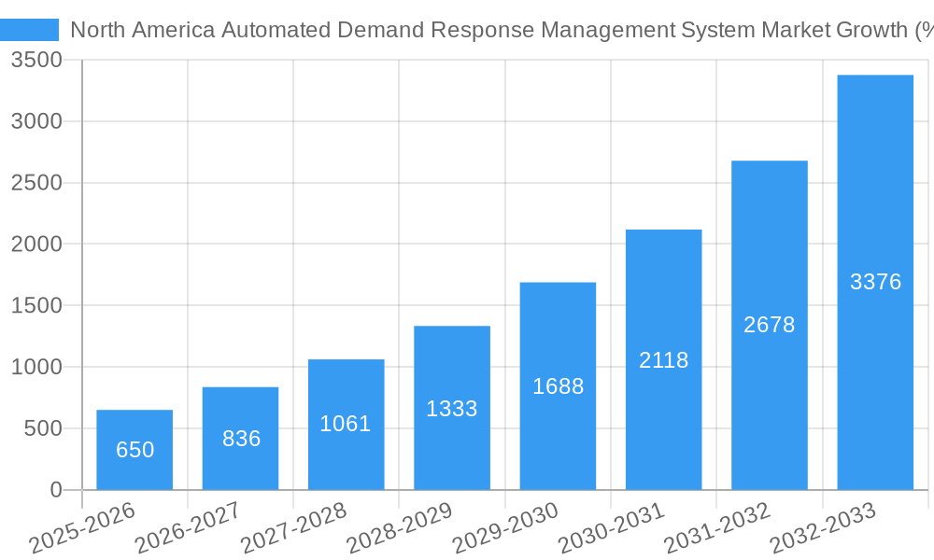Screen dimensions: 934x560
Task: Click the y-axis value 2500
Action: click(x=37, y=183)
